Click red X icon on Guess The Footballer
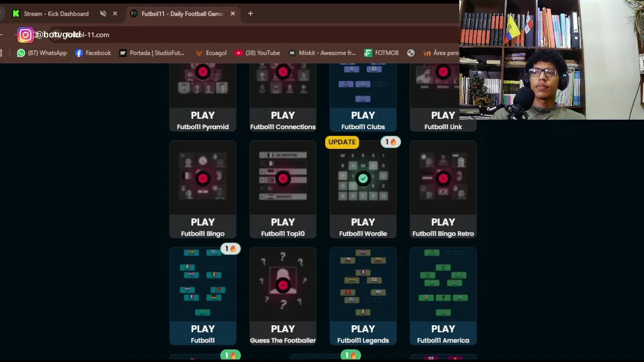This screenshot has height=362, width=644. point(283,285)
